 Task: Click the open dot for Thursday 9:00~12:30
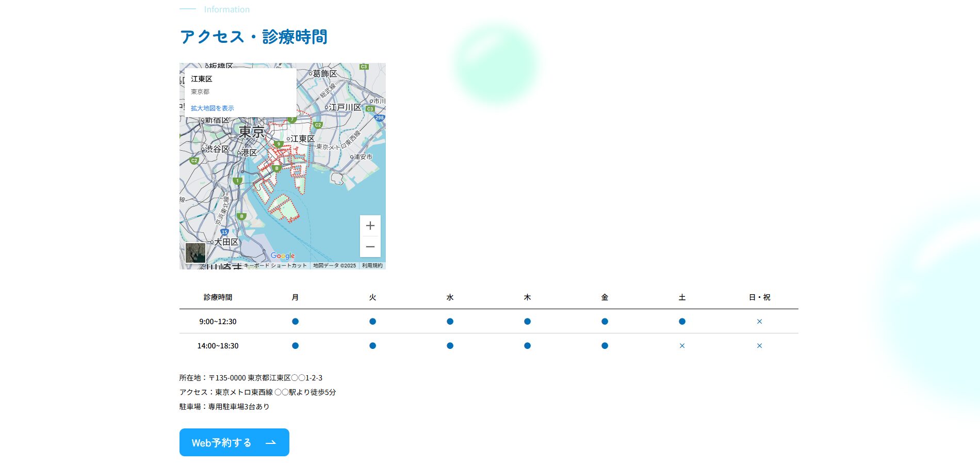[527, 322]
